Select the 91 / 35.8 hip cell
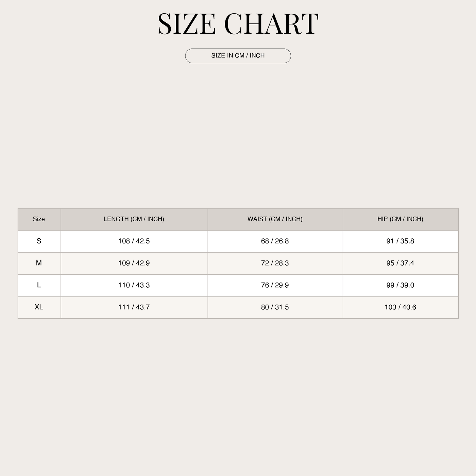The image size is (476, 476). [401, 241]
